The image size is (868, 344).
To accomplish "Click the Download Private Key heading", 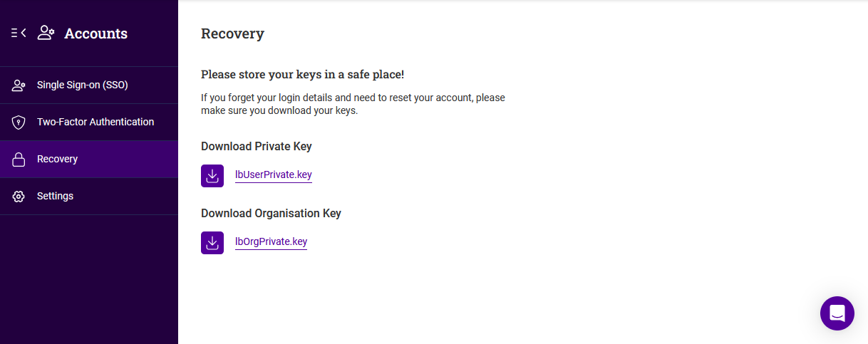I will [x=257, y=147].
